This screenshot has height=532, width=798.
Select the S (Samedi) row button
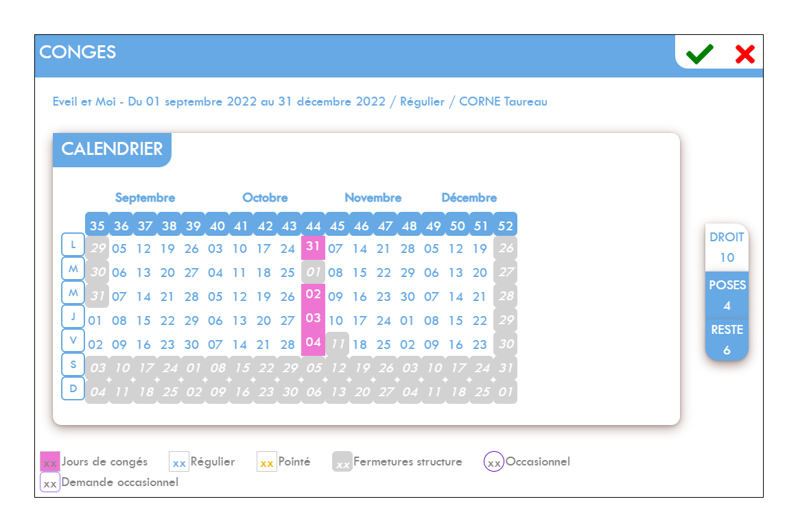(x=73, y=364)
